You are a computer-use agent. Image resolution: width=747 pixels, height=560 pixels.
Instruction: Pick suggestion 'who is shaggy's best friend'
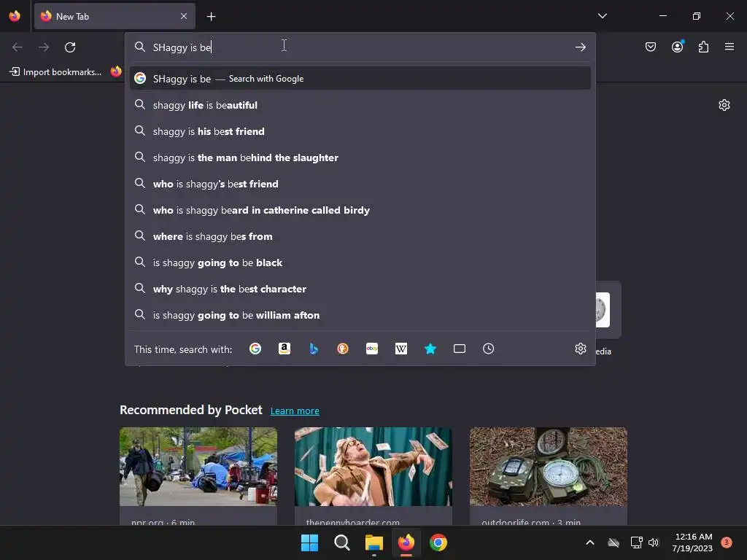(x=360, y=183)
